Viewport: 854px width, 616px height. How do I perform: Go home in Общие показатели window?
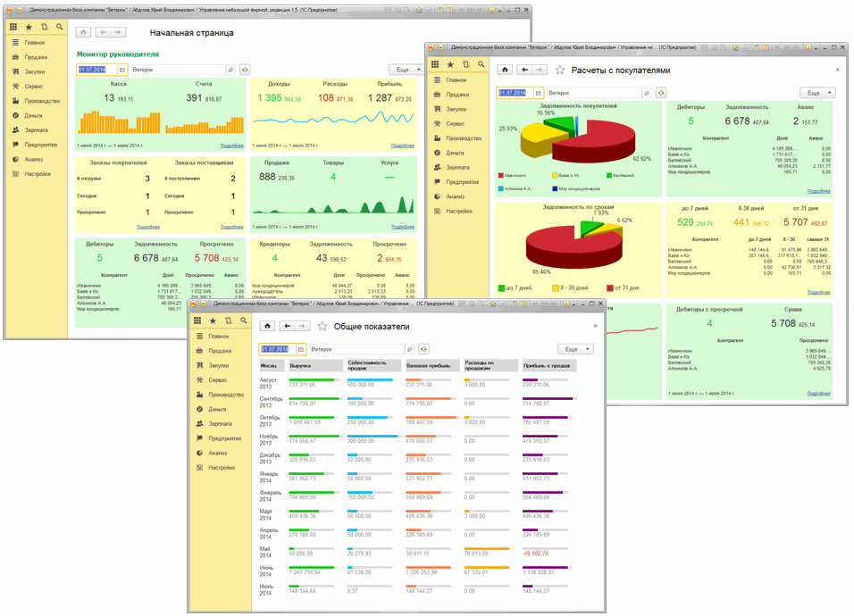[x=267, y=326]
